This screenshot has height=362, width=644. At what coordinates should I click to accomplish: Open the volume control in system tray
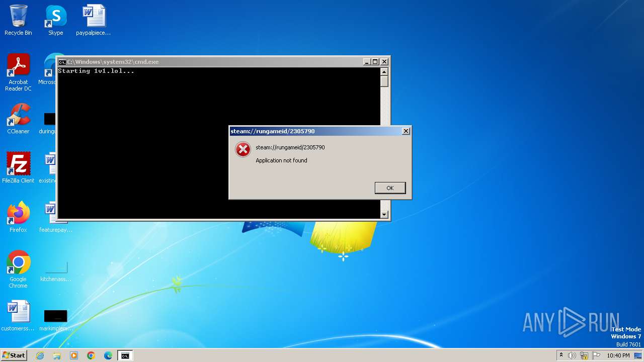tap(572, 355)
